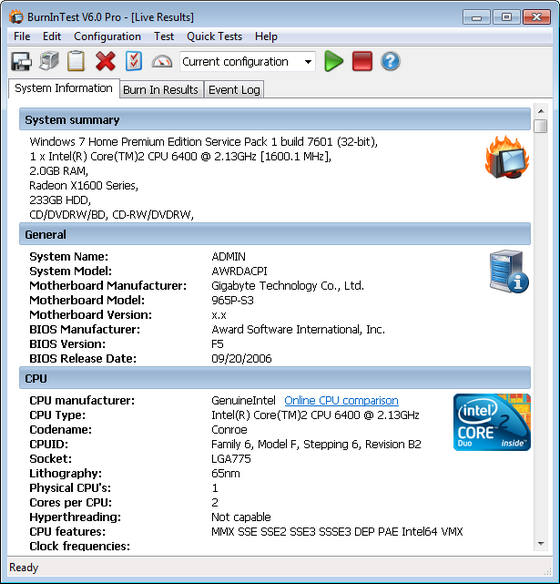Viewport: 560px width, 584px height.
Task: Click the BurnInTest app icon in title bar
Action: [x=16, y=17]
